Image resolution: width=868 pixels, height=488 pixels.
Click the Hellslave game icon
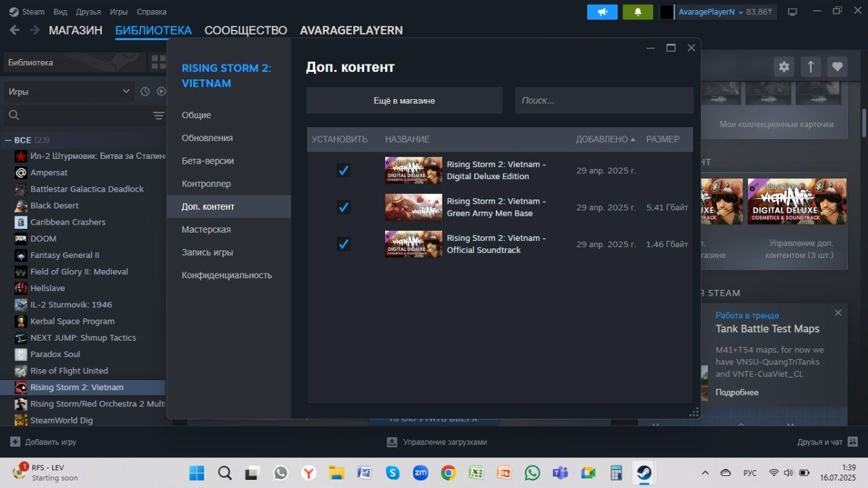20,288
